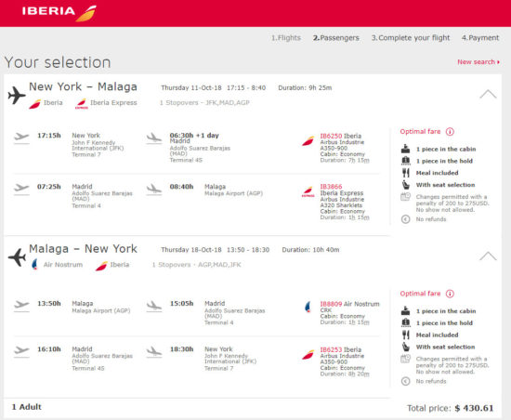Click return Duration: 10h 40m text
This screenshot has height=420, width=511.
310,250
